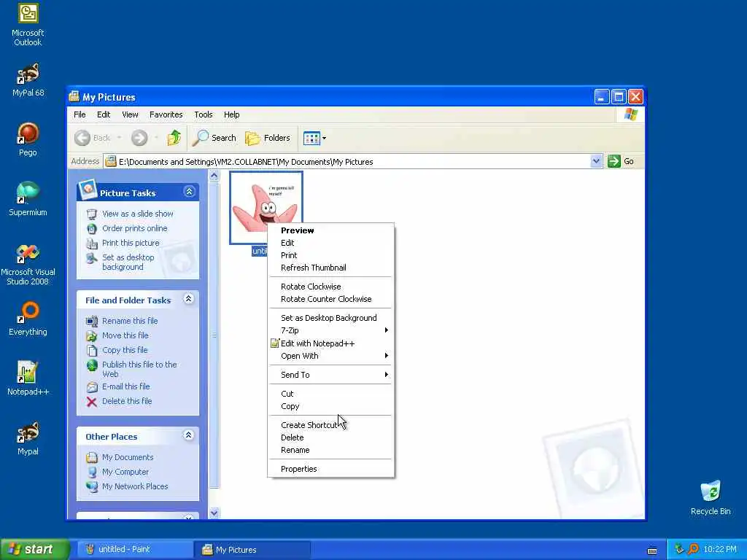Choose Cut from the context menu
Viewport: 747px width, 560px height.
(330, 394)
